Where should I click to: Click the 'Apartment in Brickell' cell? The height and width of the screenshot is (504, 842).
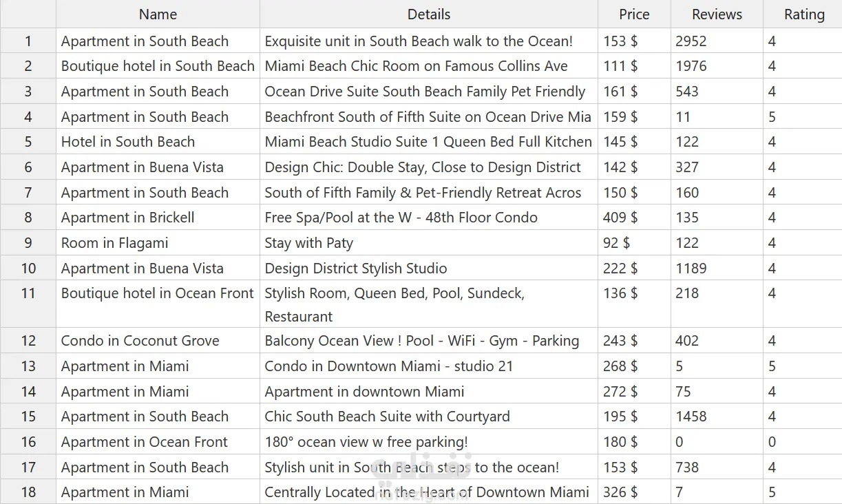tap(128, 218)
